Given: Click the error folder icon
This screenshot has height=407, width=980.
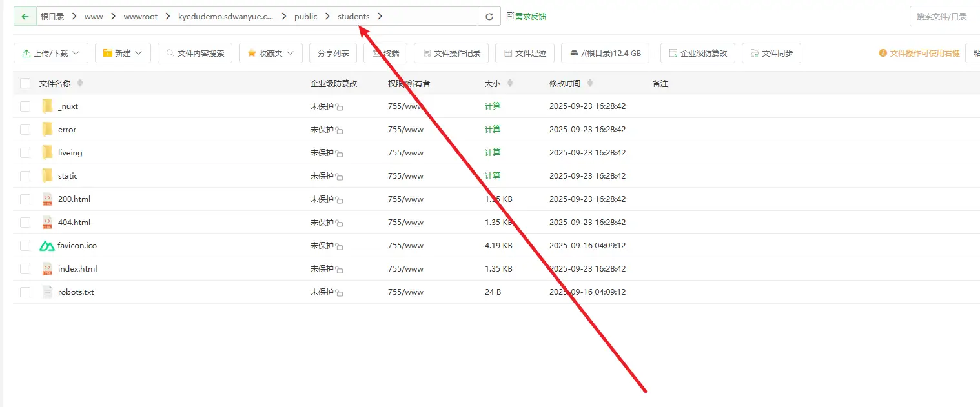Looking at the screenshot, I should (47, 129).
